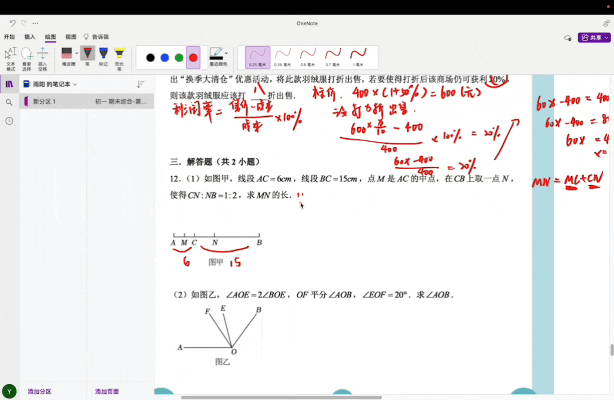Viewport: 614px width, 400px height.
Task: Select the 荧光笔 highlighter tool
Action: pyautogui.click(x=119, y=59)
